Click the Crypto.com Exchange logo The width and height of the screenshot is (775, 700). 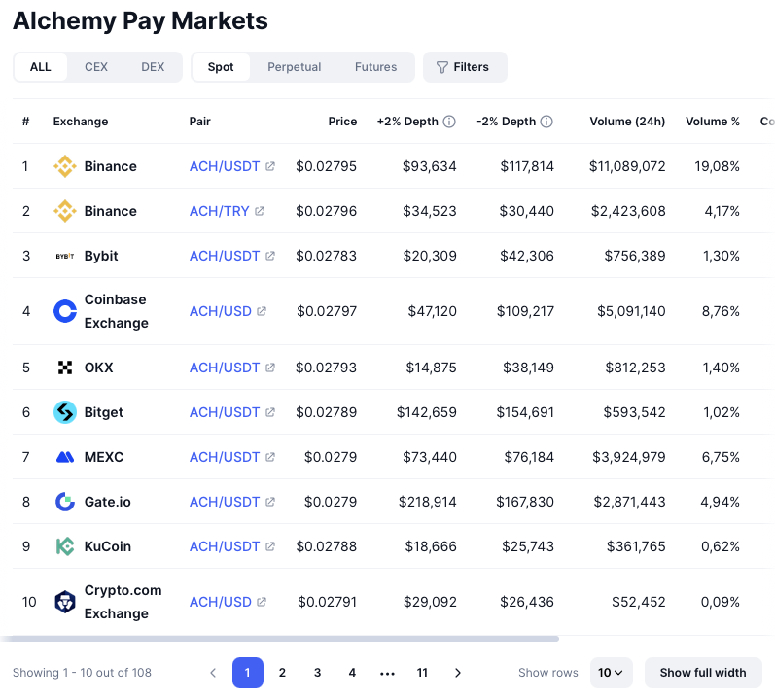click(x=65, y=602)
